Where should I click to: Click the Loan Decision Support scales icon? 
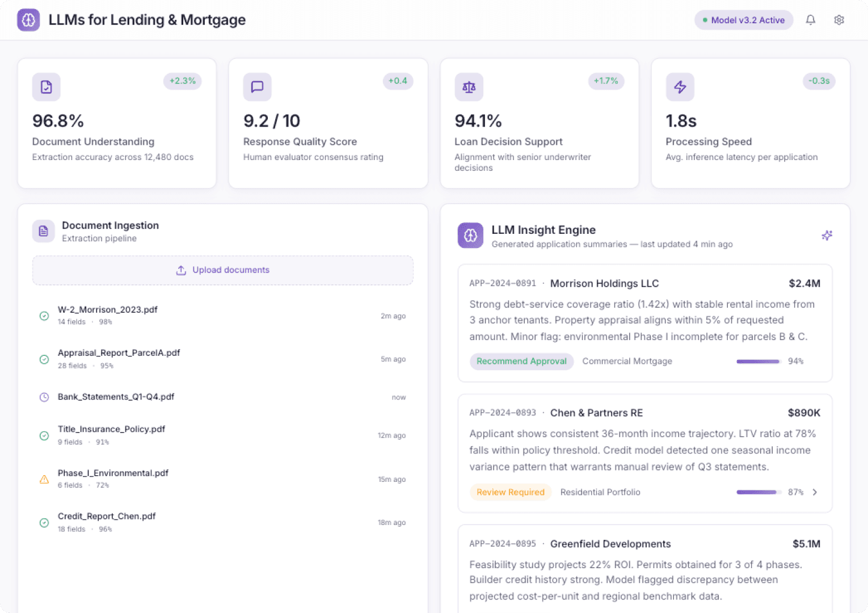(x=469, y=87)
